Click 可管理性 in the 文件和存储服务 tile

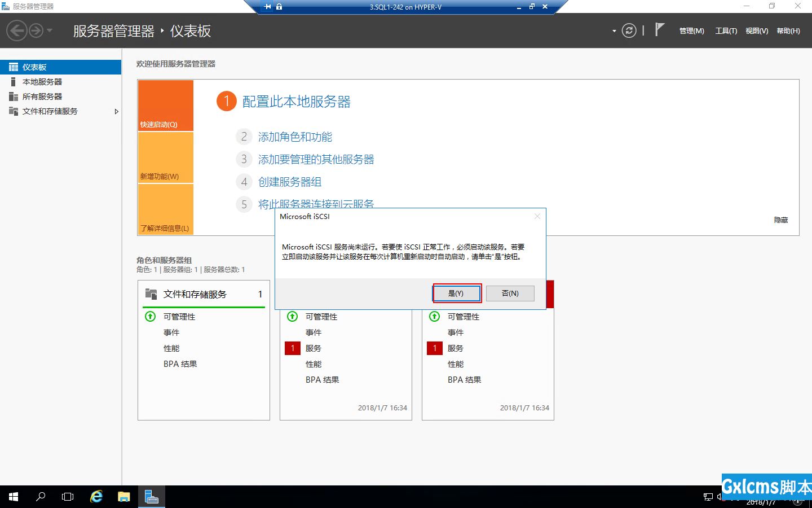point(179,317)
